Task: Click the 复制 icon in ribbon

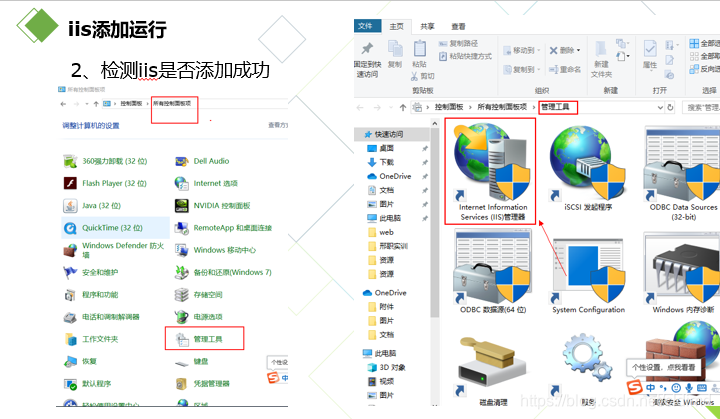Action: point(395,49)
